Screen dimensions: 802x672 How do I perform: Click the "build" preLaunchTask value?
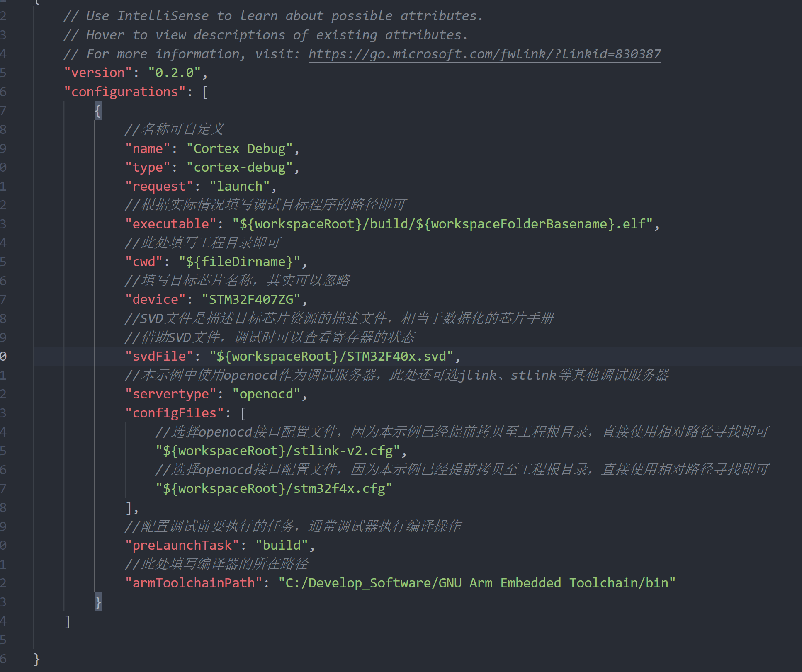point(282,546)
